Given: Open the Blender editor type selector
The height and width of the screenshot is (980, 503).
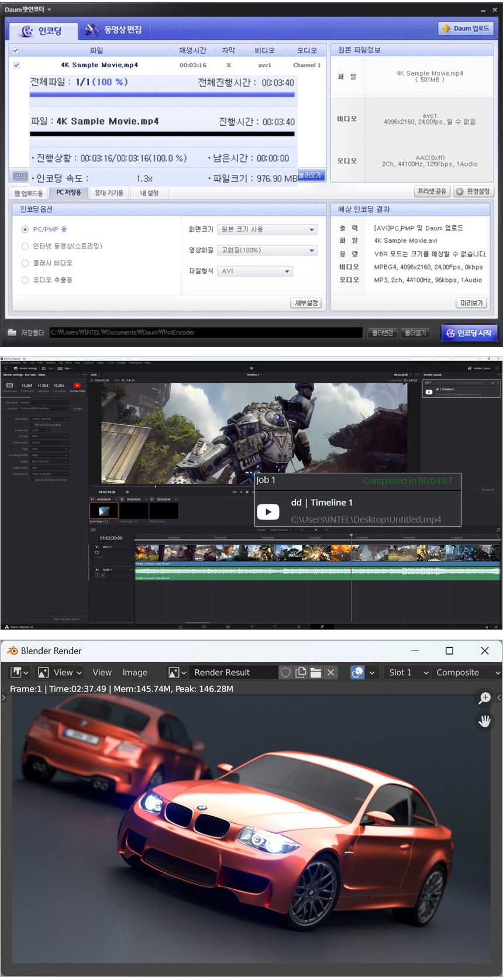Looking at the screenshot, I should 19,672.
